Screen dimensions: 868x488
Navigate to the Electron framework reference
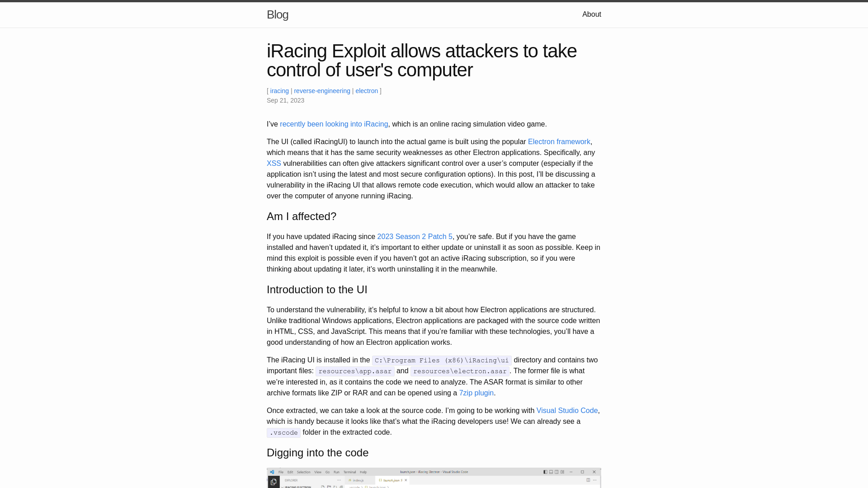click(559, 141)
